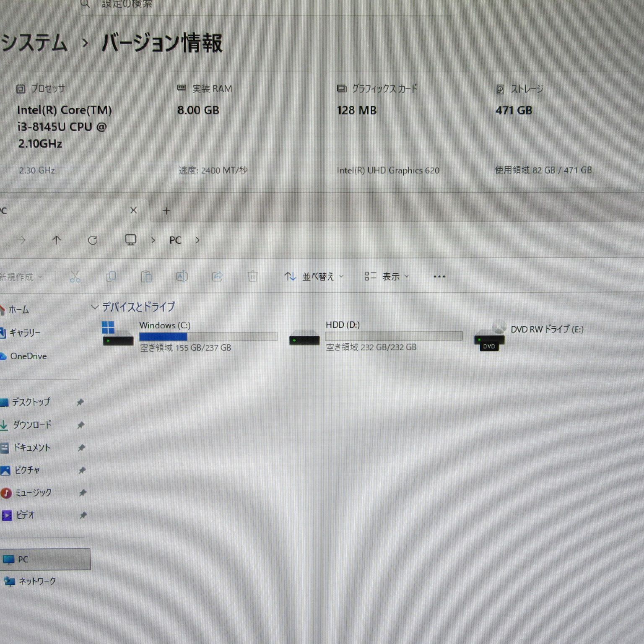This screenshot has height=644, width=644.
Task: Click the text 空き領域 232 GB/232 GB
Action: click(371, 348)
